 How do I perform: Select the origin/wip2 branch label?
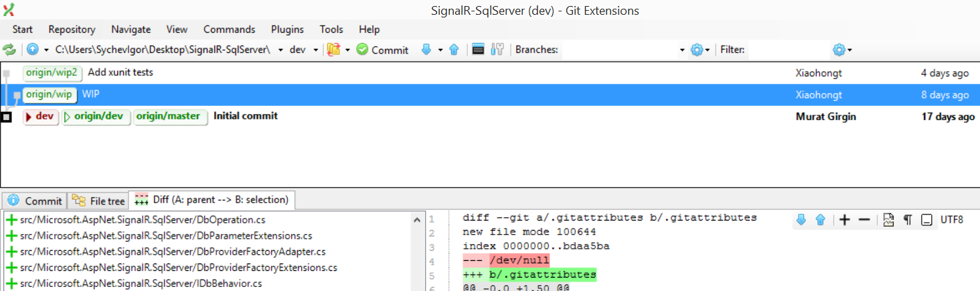pyautogui.click(x=52, y=72)
